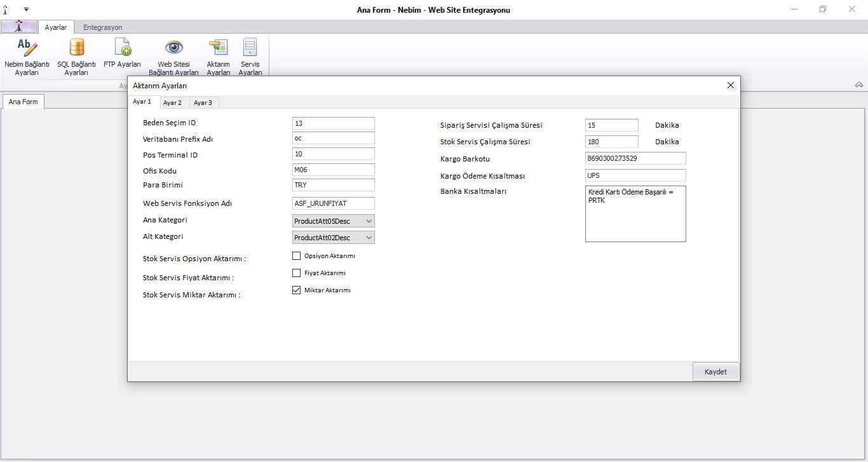Collapse the ribbon with chevron
The height and width of the screenshot is (462, 868).
[859, 85]
